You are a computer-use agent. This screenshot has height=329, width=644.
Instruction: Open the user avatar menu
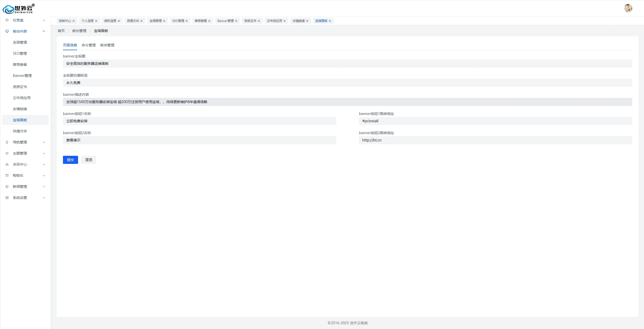point(628,8)
